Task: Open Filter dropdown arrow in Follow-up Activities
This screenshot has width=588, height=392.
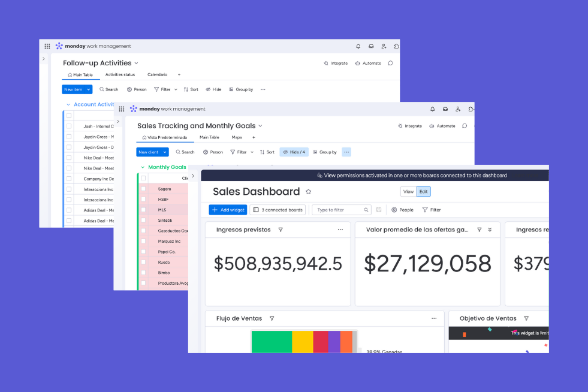Action: point(176,89)
